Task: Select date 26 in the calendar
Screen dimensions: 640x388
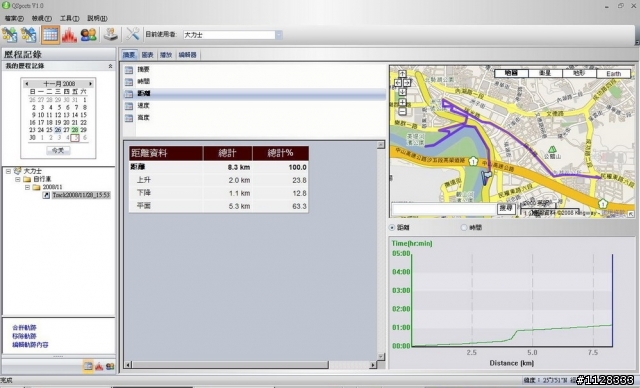Action: pyautogui.click(x=58, y=130)
